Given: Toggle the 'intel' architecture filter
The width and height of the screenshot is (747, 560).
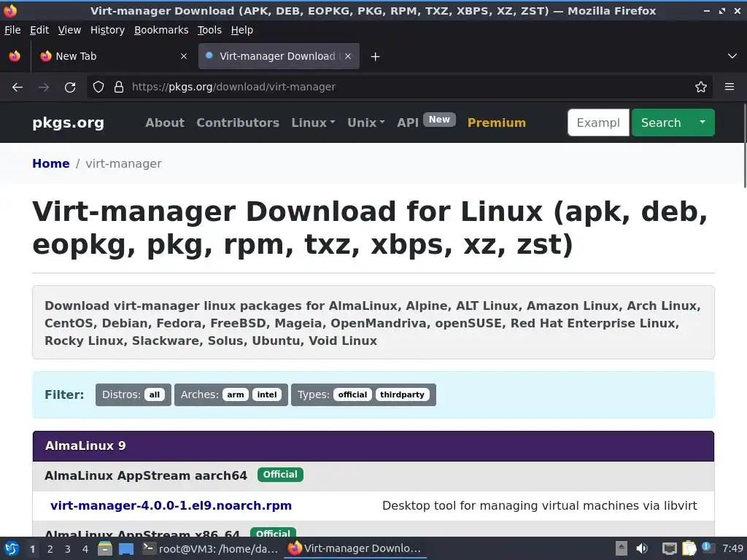Looking at the screenshot, I should pyautogui.click(x=267, y=394).
